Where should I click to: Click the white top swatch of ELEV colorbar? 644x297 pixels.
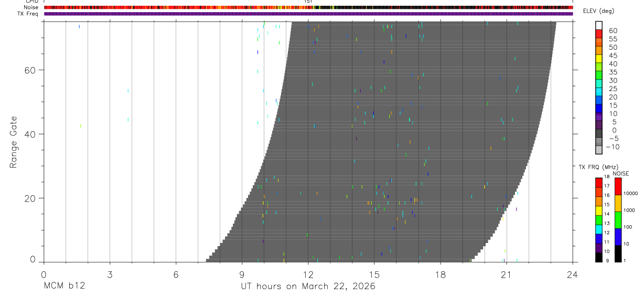click(599, 25)
